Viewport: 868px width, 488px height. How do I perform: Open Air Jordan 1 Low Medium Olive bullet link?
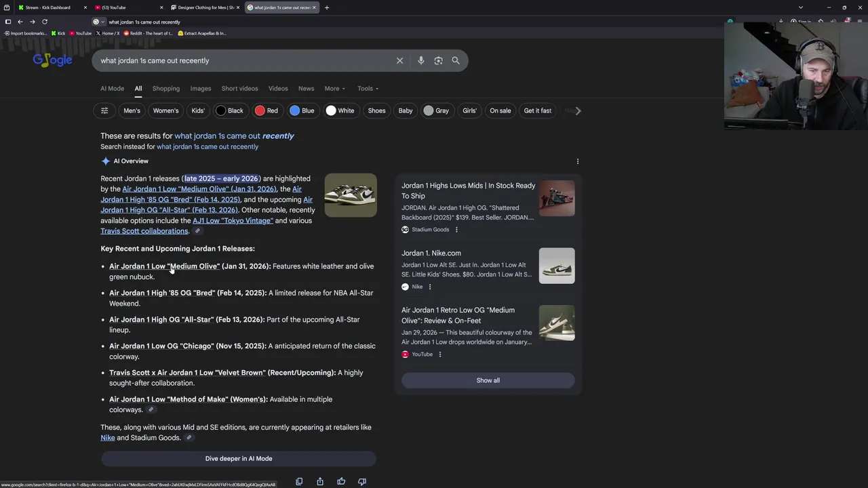point(164,266)
